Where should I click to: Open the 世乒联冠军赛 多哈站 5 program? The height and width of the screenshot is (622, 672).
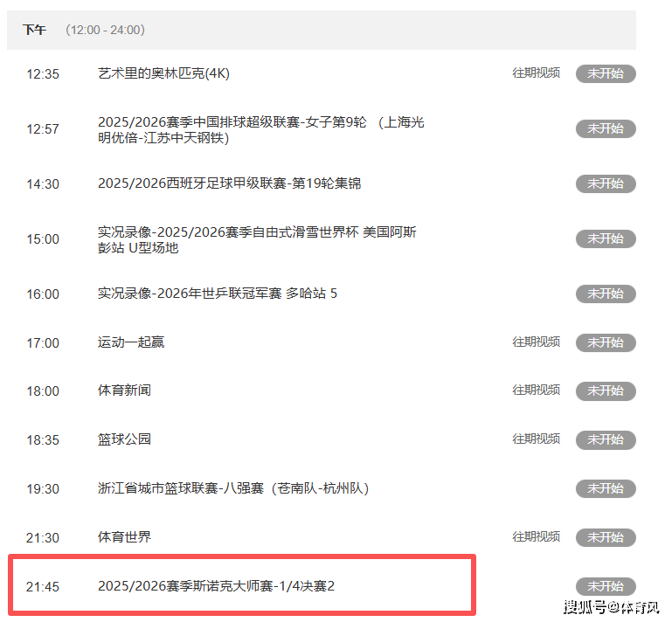pyautogui.click(x=217, y=294)
